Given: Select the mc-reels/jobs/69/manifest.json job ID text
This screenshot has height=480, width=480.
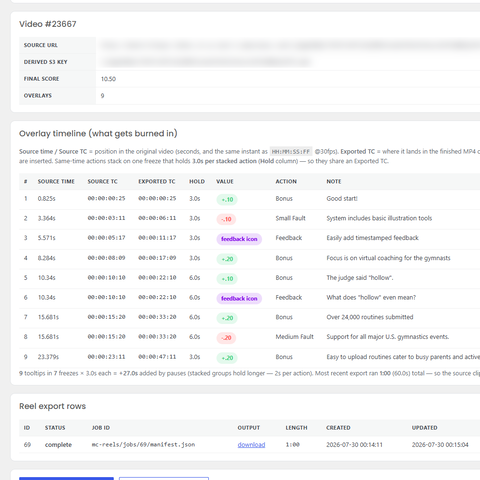Looking at the screenshot, I should click(x=143, y=445).
